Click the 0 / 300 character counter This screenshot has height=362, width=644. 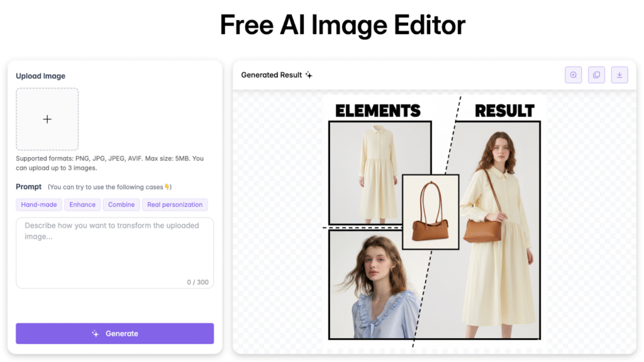click(197, 282)
